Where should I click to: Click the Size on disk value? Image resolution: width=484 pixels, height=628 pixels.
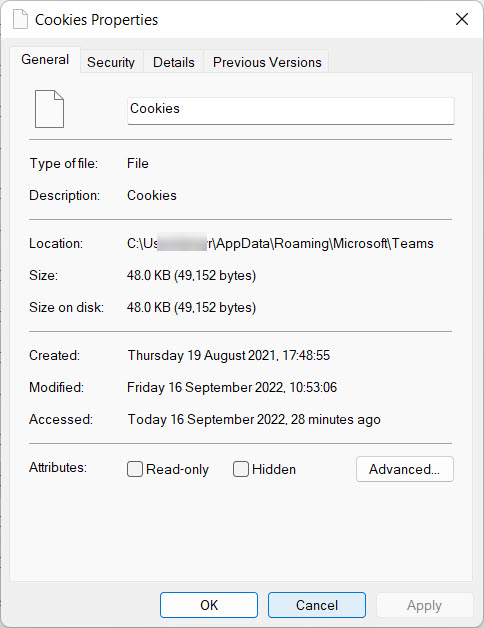[192, 307]
